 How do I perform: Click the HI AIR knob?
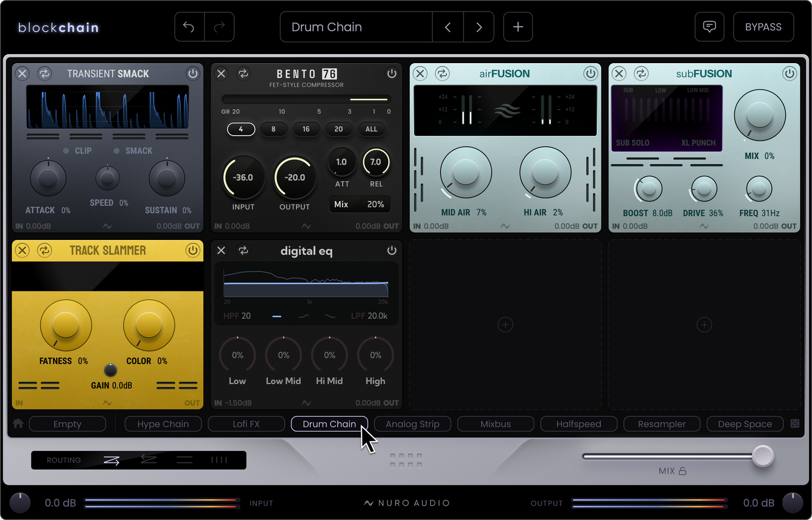[x=545, y=172]
